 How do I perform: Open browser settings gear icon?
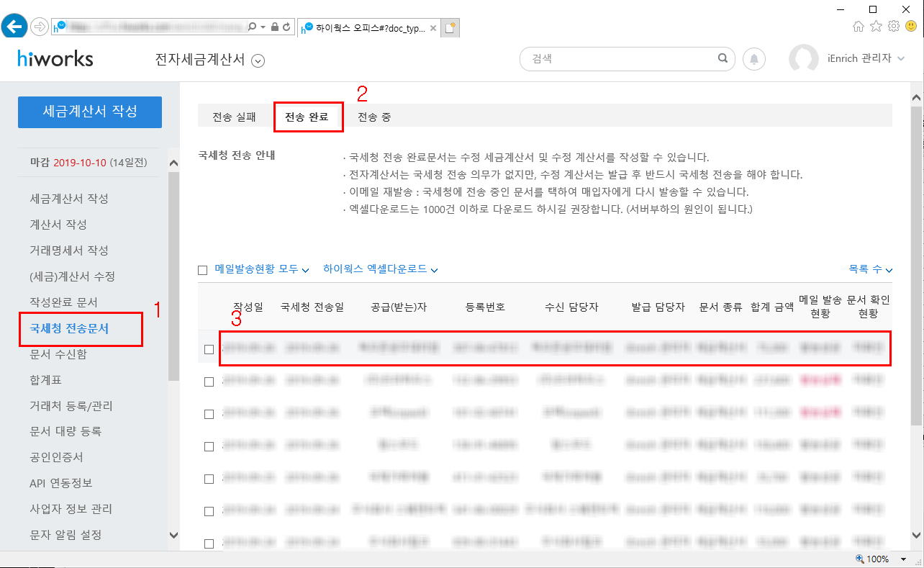coord(894,27)
